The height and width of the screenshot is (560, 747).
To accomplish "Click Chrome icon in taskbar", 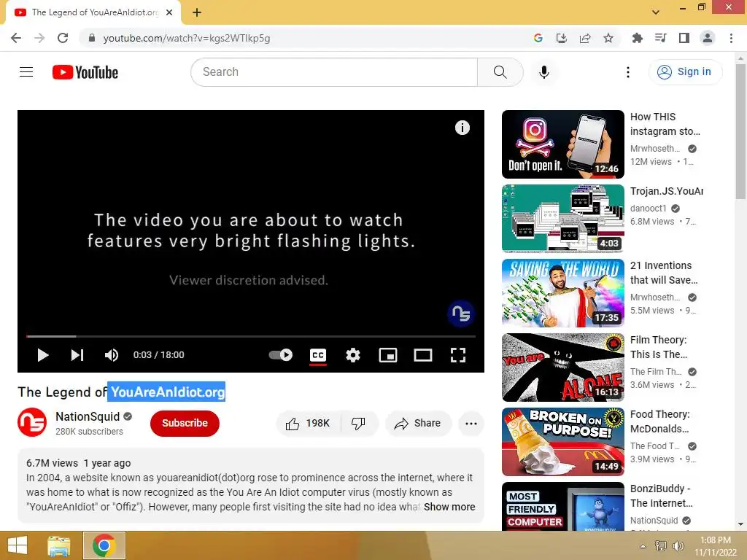I will point(104,545).
